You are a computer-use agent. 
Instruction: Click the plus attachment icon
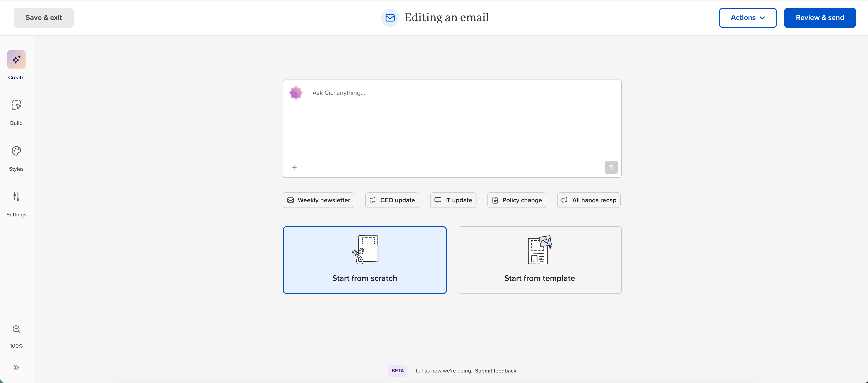click(x=294, y=167)
